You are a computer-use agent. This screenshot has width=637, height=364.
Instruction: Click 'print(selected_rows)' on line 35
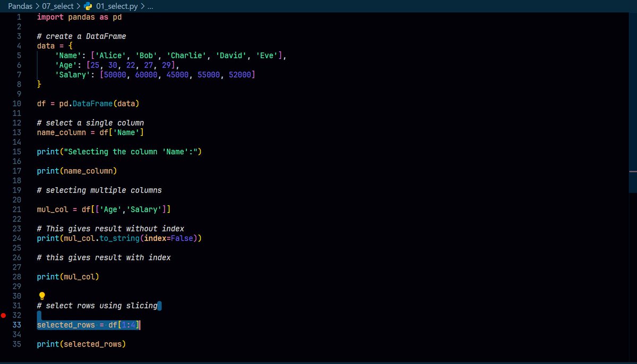tap(81, 344)
